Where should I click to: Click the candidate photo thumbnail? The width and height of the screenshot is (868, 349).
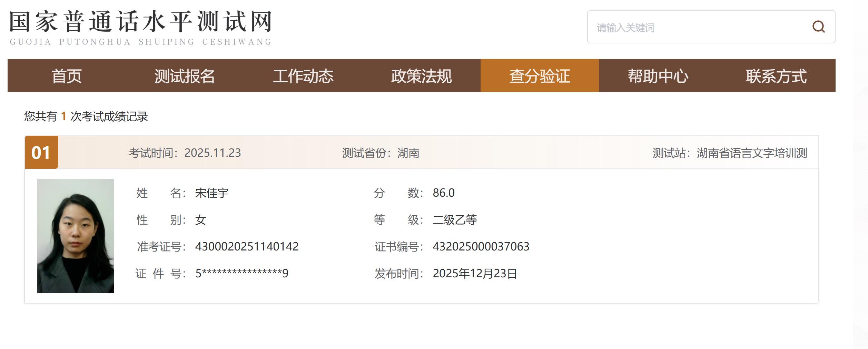(x=76, y=236)
